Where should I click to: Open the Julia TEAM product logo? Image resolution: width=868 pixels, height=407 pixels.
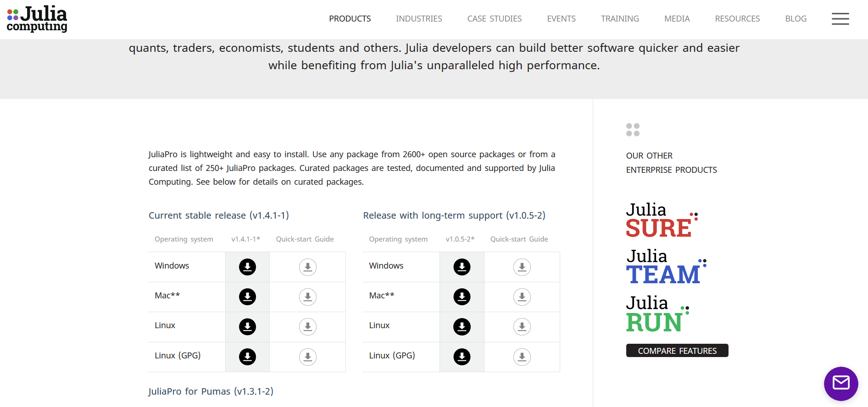pos(666,267)
